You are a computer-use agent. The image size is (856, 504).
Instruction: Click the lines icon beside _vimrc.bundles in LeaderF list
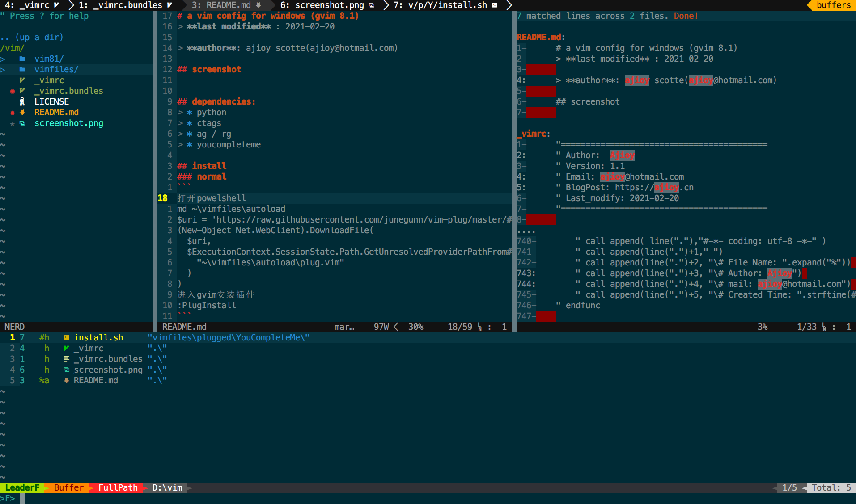click(66, 359)
